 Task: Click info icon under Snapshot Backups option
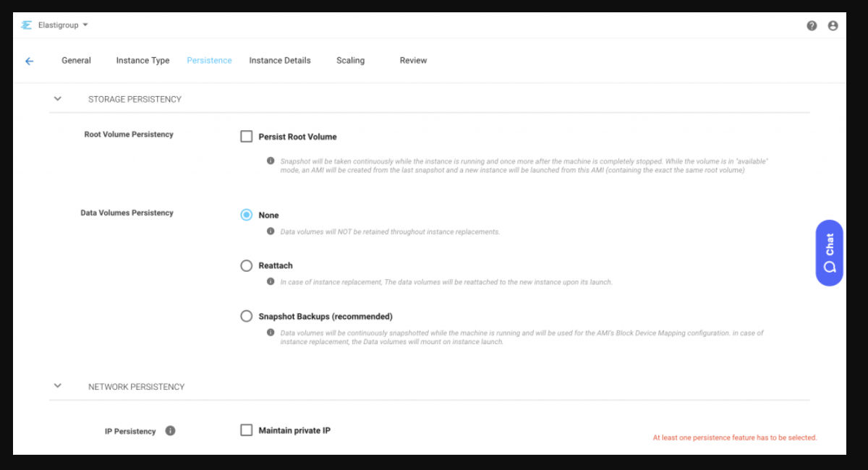271,333
